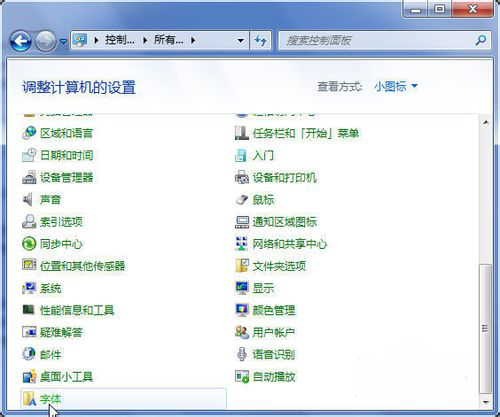This screenshot has width=500, height=417.
Task: Open the 用户帐户 link
Action: pyautogui.click(x=274, y=332)
